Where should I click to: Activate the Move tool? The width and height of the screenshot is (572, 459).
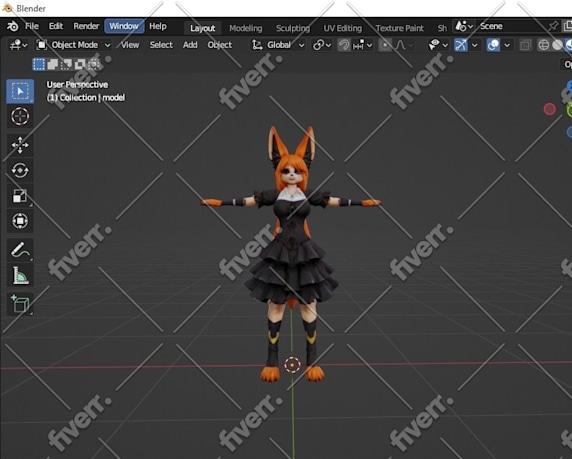point(20,145)
